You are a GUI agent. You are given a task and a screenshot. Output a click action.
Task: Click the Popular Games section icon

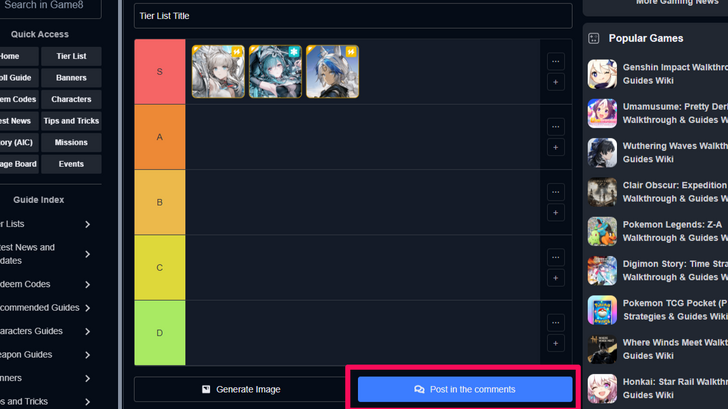pos(594,39)
